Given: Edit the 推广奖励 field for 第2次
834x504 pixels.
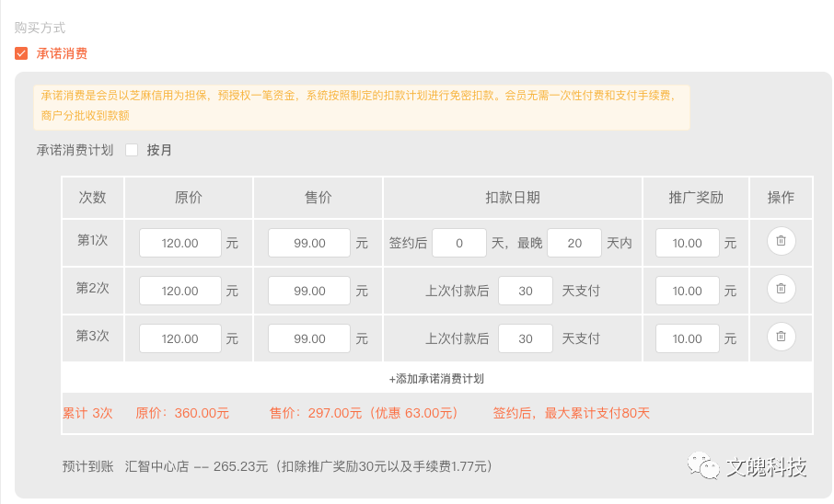Looking at the screenshot, I should pos(688,291).
